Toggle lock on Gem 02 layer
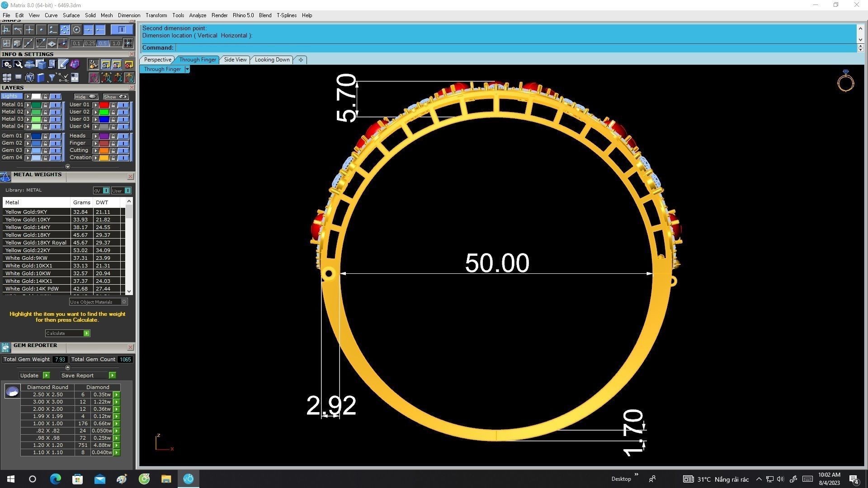The image size is (868, 488). pos(45,143)
